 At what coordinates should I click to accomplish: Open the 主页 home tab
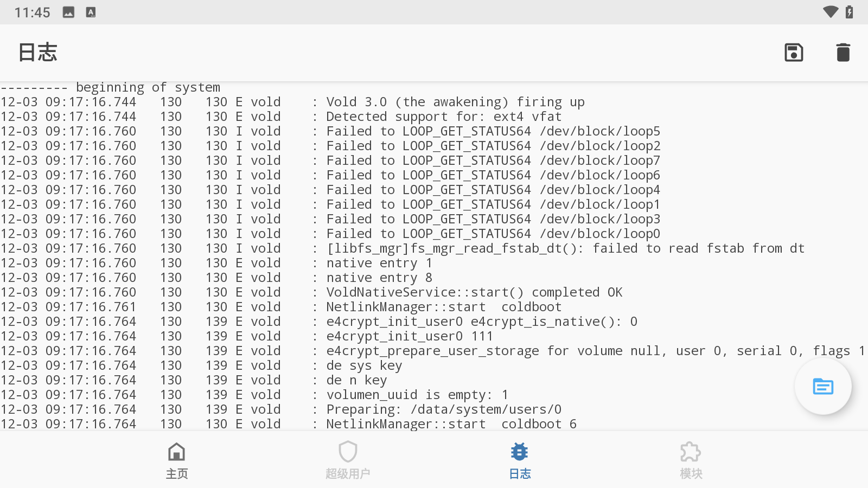point(177,460)
